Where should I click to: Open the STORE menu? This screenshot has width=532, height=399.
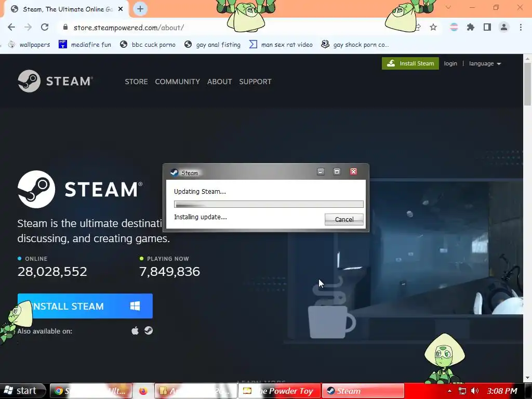pyautogui.click(x=137, y=82)
